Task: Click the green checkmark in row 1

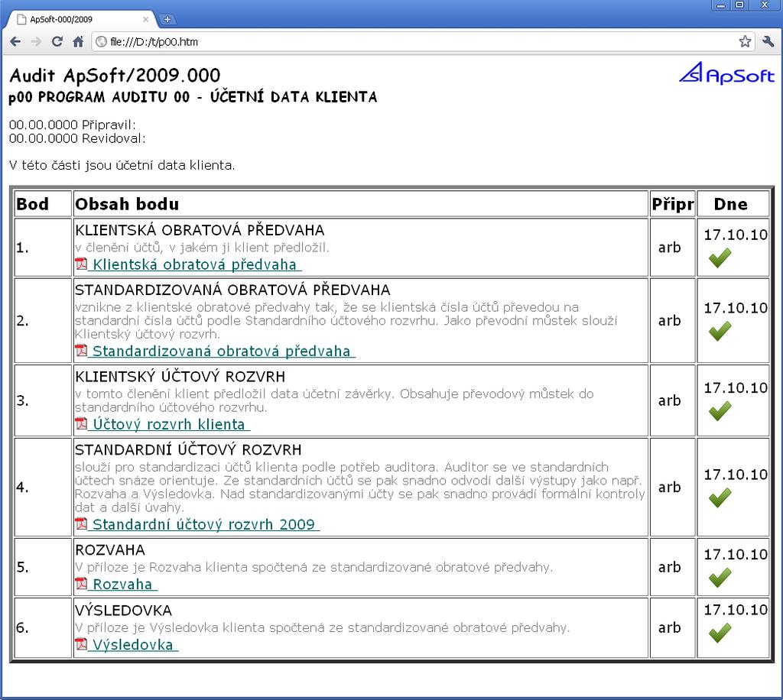Action: click(x=720, y=258)
